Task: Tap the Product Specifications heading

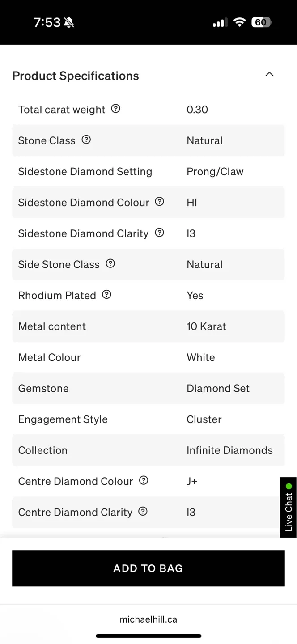Action: tap(76, 76)
